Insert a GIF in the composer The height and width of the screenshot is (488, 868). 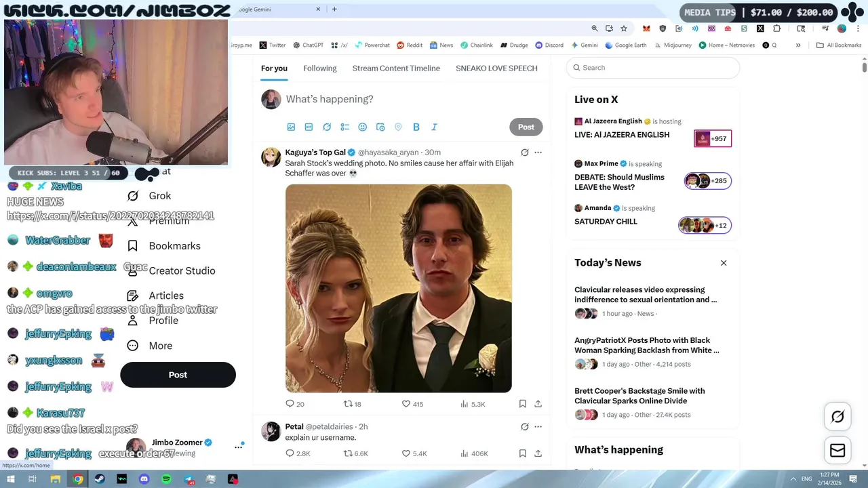tap(309, 127)
